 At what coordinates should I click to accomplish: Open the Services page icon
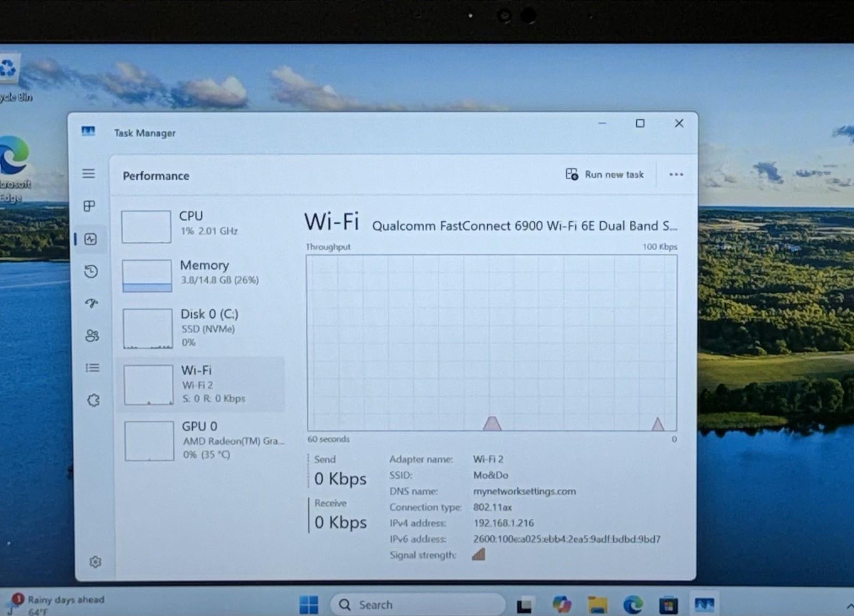click(x=93, y=400)
